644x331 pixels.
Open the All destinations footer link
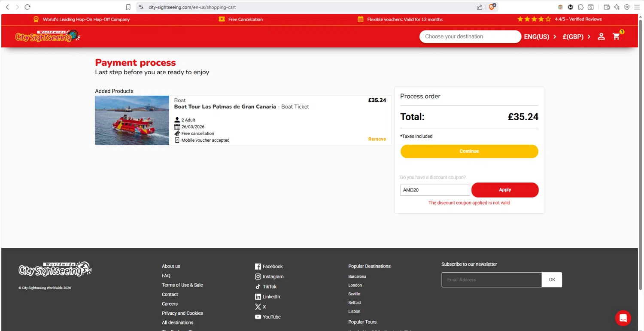pos(178,323)
